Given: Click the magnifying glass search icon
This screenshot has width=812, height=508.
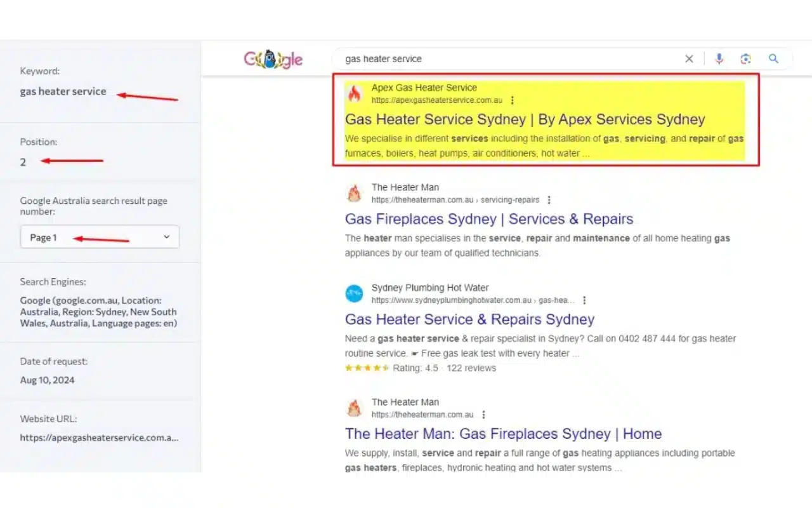Looking at the screenshot, I should coord(773,59).
